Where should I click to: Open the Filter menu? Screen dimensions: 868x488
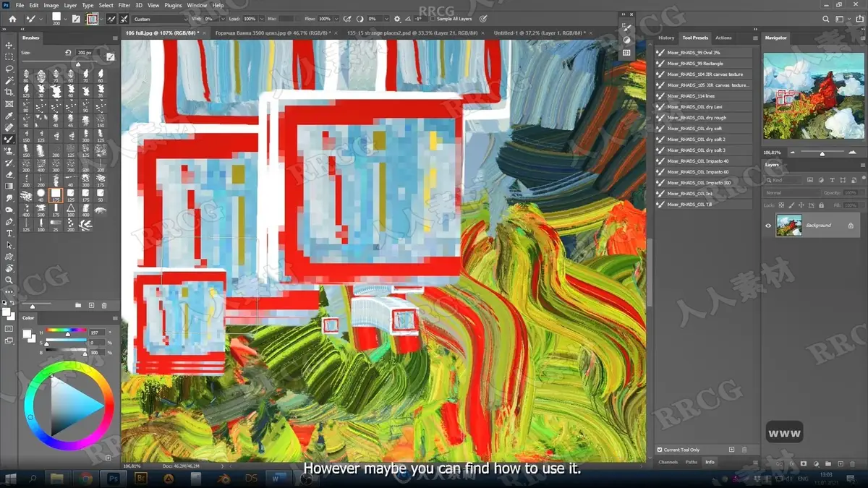point(124,5)
